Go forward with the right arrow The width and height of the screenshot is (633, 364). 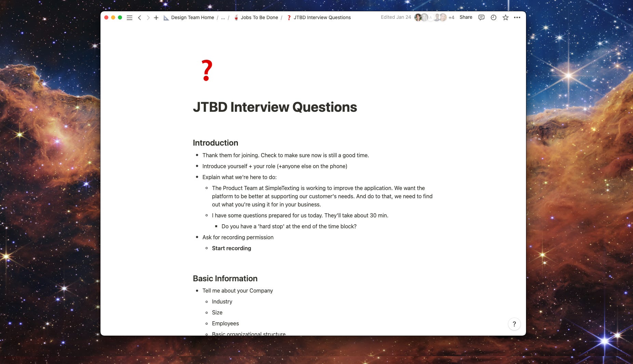pos(148,17)
